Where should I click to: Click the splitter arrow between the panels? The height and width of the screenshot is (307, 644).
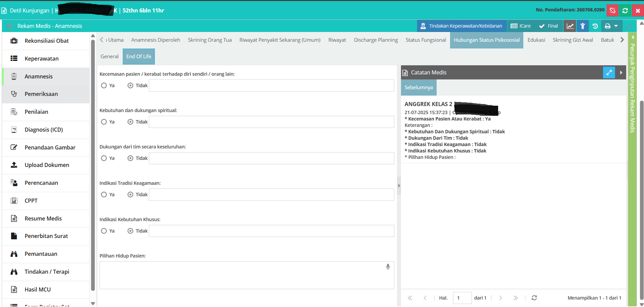pos(399,185)
